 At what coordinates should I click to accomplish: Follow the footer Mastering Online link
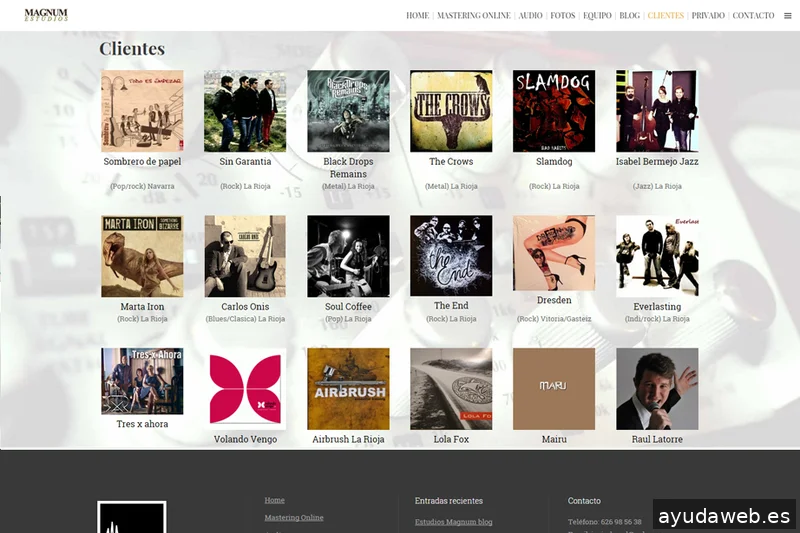click(x=294, y=518)
